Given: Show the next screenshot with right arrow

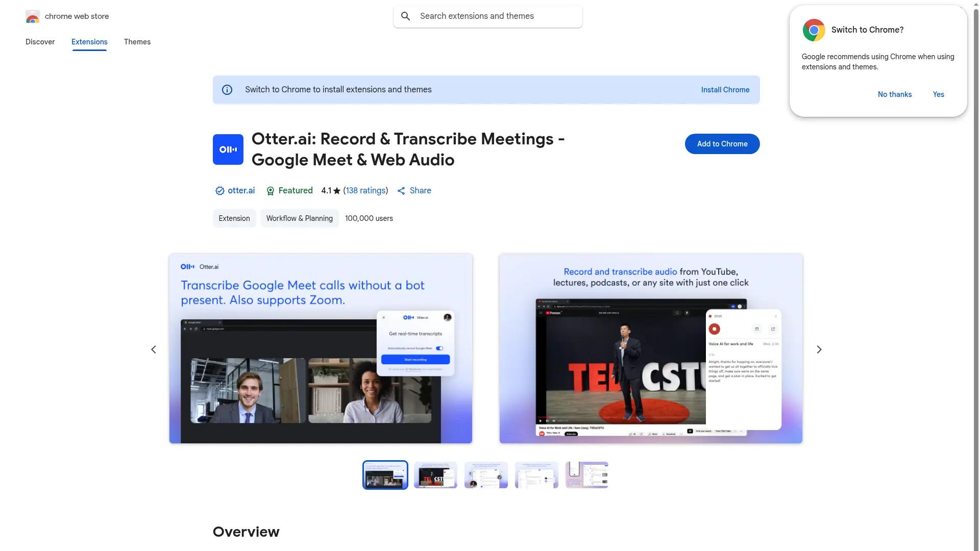Looking at the screenshot, I should coord(819,349).
